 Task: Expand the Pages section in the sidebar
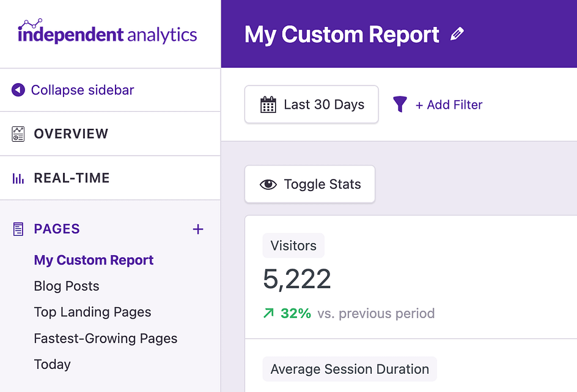(56, 229)
